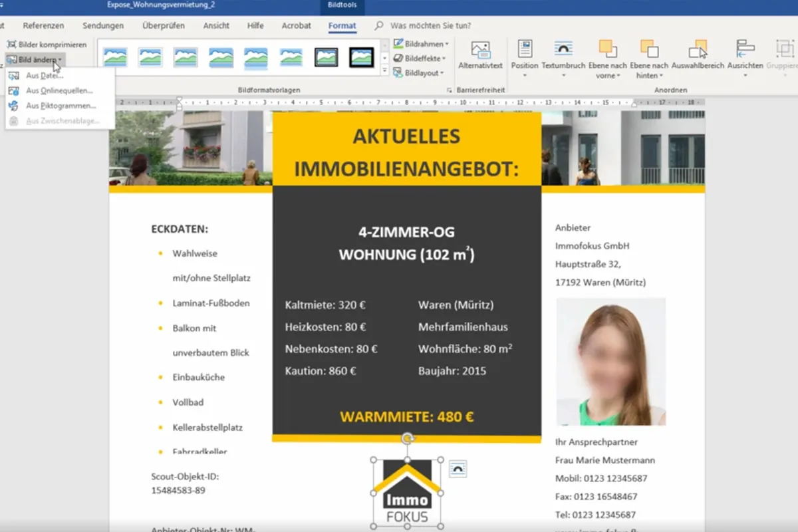Open the Referenzen ribbon tab
Screen dimensions: 798x532
click(x=43, y=26)
